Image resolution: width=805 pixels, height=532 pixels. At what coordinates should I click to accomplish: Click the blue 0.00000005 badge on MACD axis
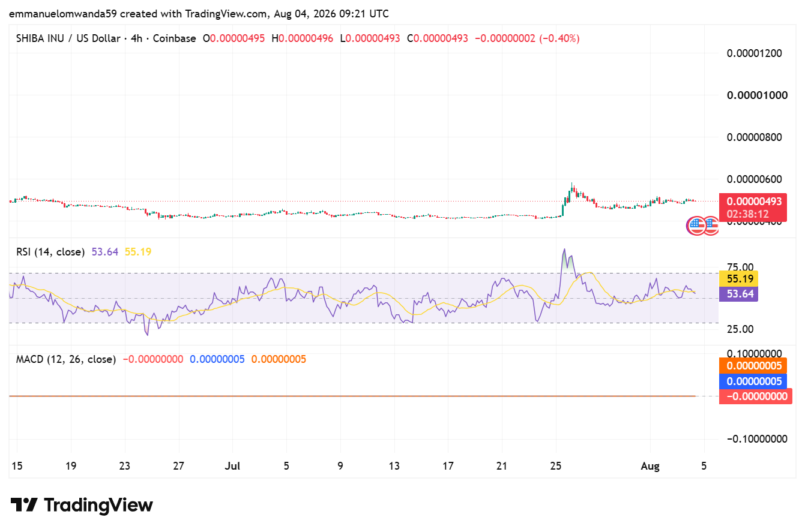tap(753, 381)
